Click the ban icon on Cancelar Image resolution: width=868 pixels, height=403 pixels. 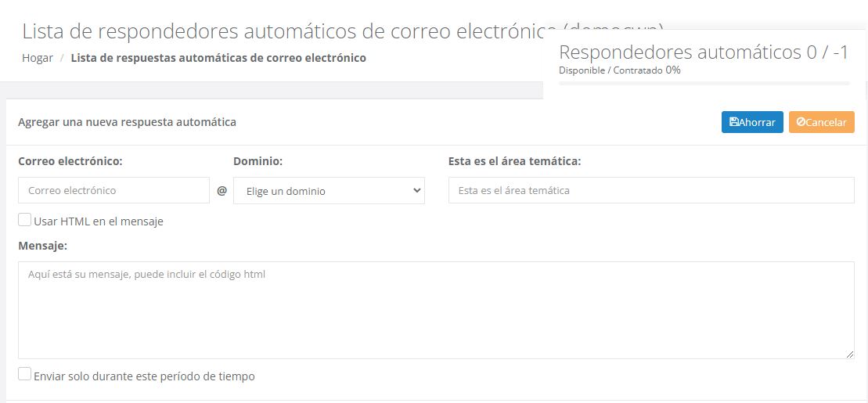pyautogui.click(x=801, y=122)
